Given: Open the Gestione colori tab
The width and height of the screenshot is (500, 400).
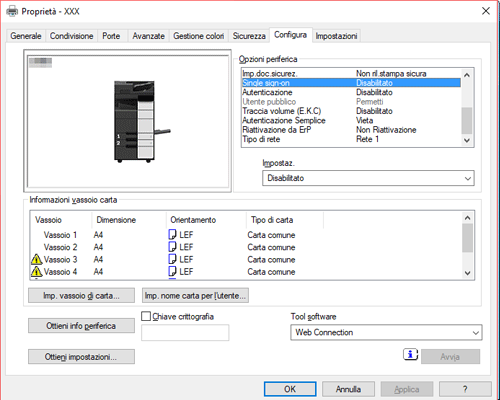Looking at the screenshot, I should tap(198, 36).
